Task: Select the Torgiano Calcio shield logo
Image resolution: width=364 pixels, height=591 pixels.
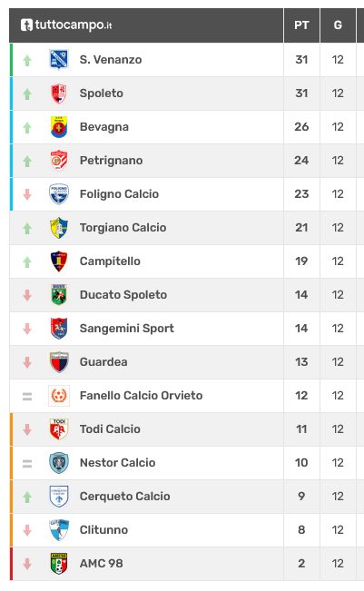Action: (x=59, y=228)
